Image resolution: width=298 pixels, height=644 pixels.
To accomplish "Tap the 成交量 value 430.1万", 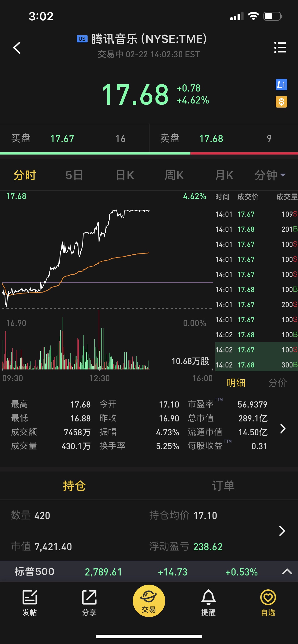I will (x=76, y=446).
